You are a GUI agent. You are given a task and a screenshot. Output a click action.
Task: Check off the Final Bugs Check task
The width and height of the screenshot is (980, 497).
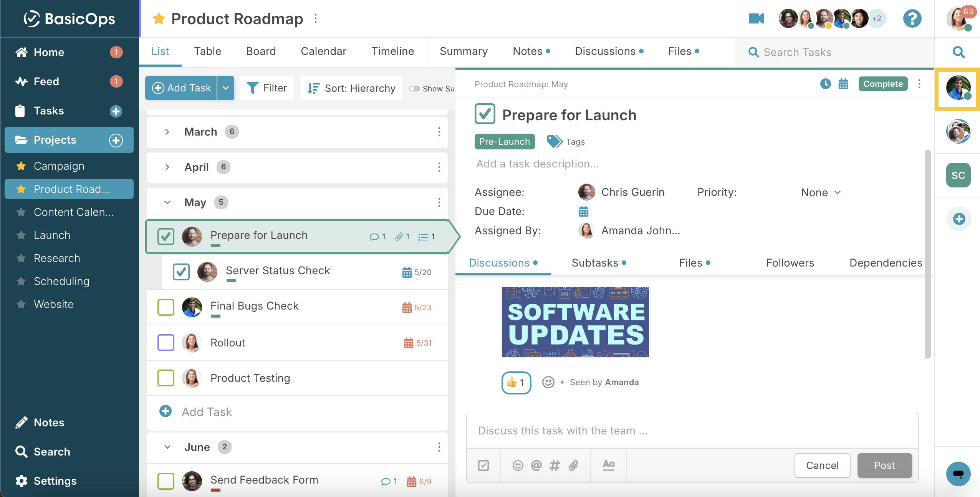pyautogui.click(x=166, y=307)
